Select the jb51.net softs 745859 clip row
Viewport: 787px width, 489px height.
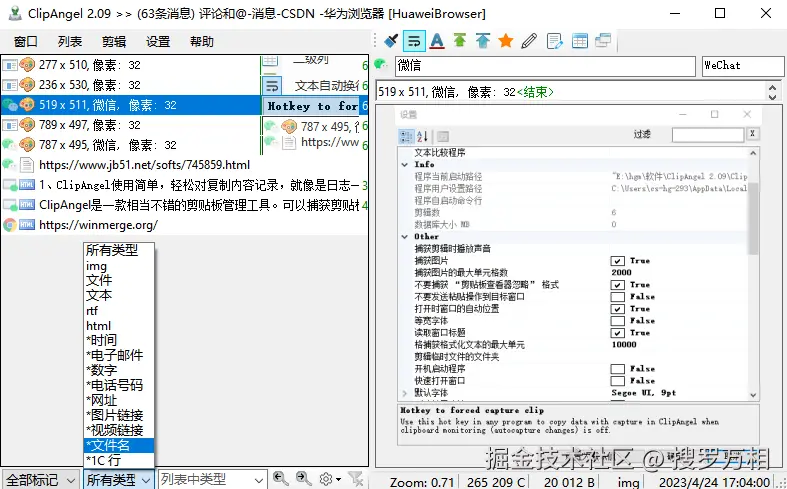click(x=184, y=165)
